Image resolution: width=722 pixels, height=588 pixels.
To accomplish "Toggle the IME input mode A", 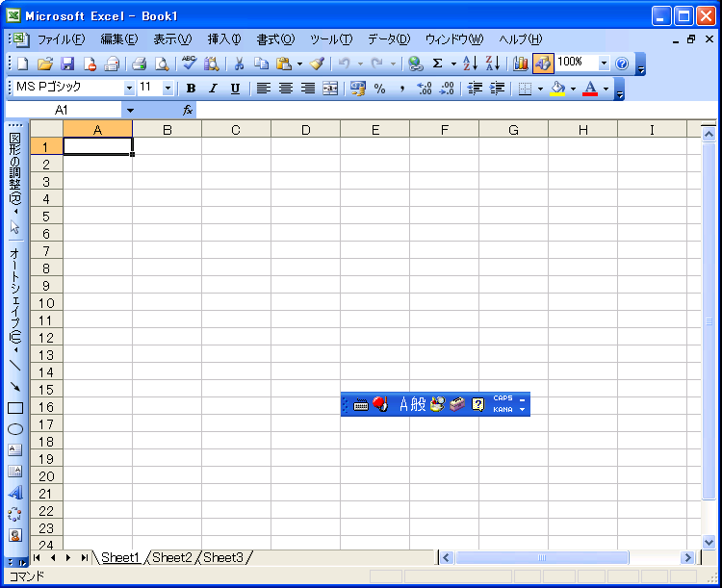I will point(403,404).
